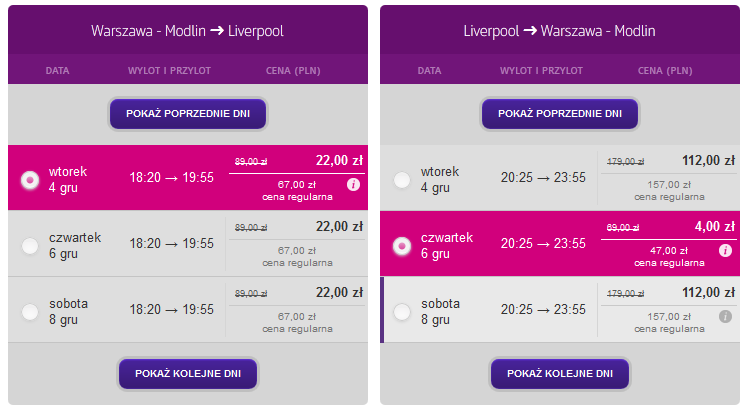
Task: Click outbound czwartek 18:20 to 19:55 flight time
Action: pos(172,244)
